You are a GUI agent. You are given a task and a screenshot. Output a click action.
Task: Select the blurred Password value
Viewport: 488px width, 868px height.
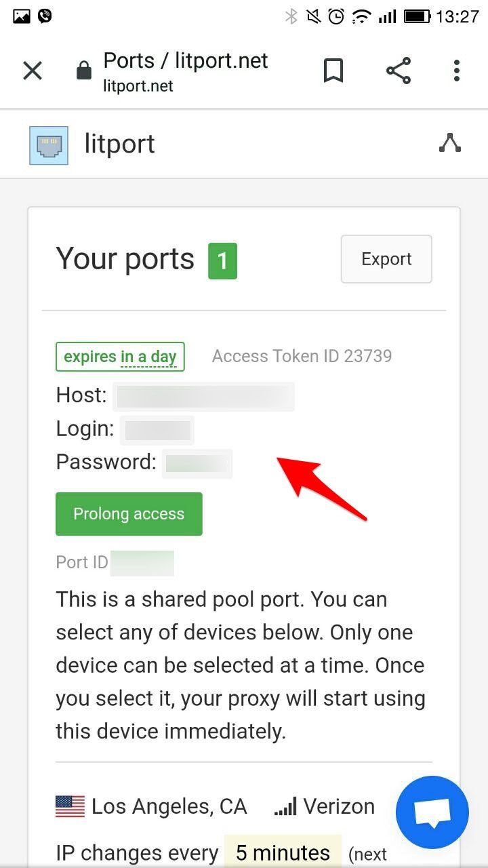click(197, 464)
